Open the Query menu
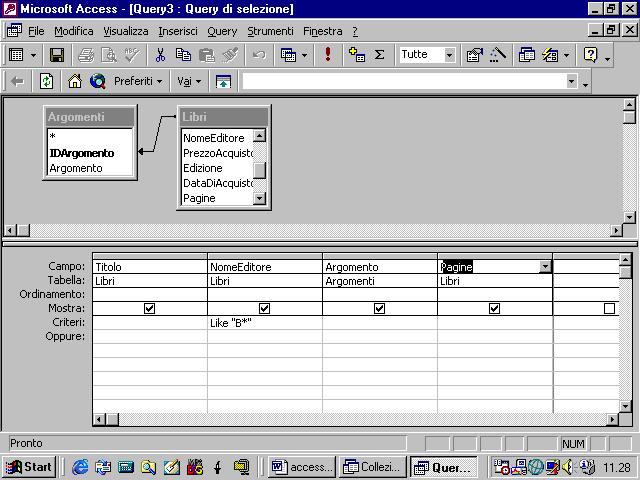The height and width of the screenshot is (480, 640). [x=222, y=31]
